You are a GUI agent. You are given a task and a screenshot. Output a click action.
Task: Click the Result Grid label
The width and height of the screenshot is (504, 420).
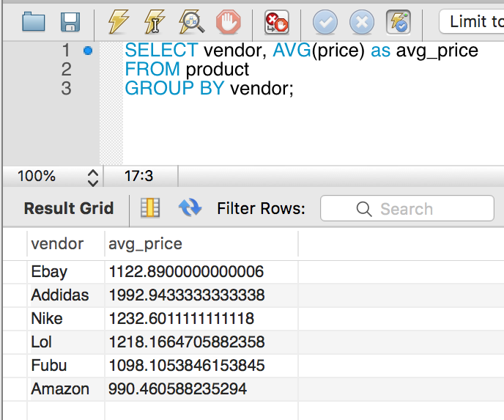point(69,208)
